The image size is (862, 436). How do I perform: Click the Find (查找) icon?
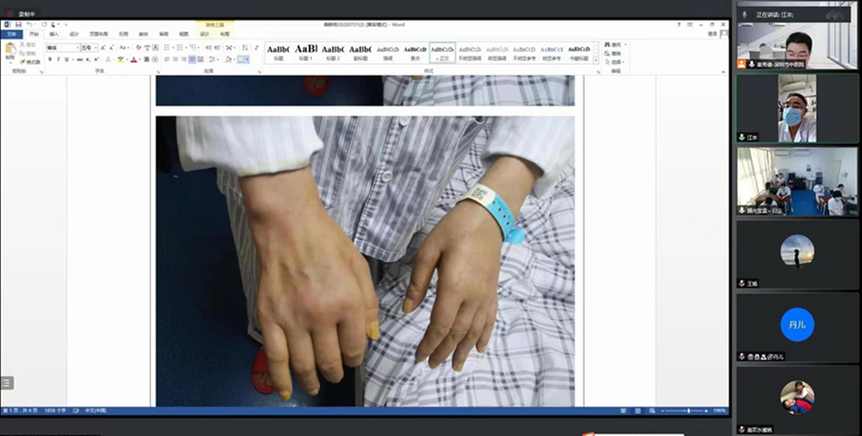[x=614, y=45]
